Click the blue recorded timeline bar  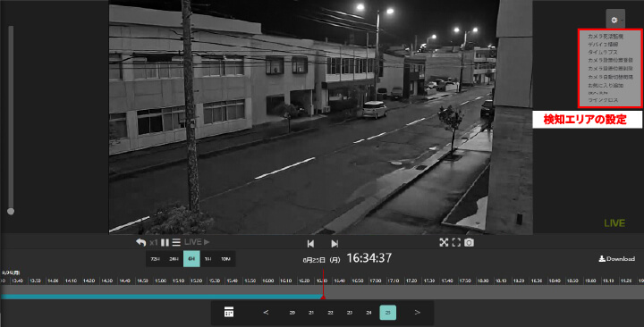(161, 297)
